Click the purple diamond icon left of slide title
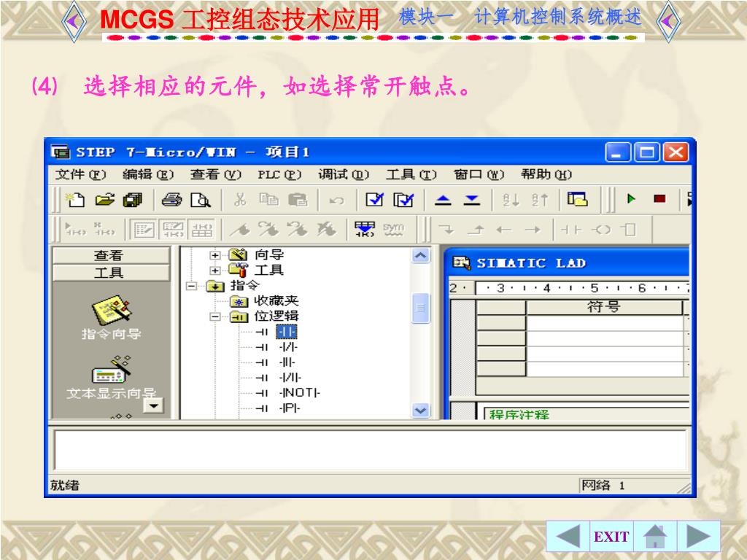Viewport: 747px width, 560px height. tap(74, 21)
